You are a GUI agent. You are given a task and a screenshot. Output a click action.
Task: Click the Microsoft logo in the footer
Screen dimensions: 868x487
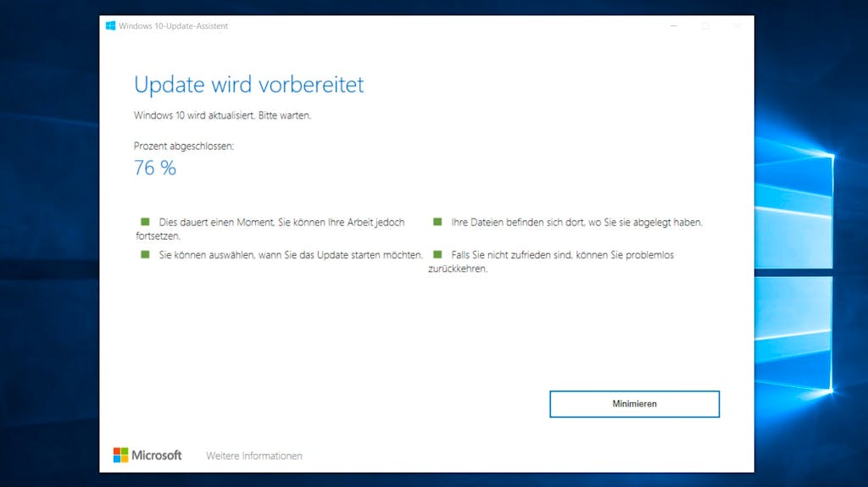tap(147, 455)
